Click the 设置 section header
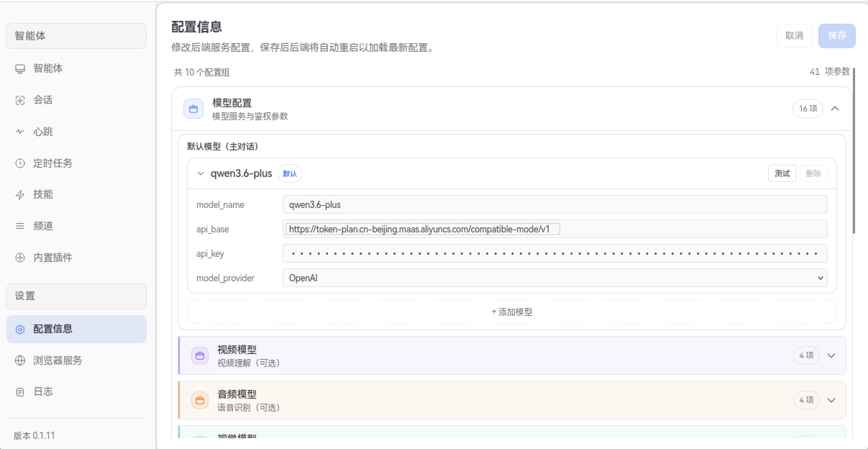This screenshot has height=449, width=868. coord(77,296)
